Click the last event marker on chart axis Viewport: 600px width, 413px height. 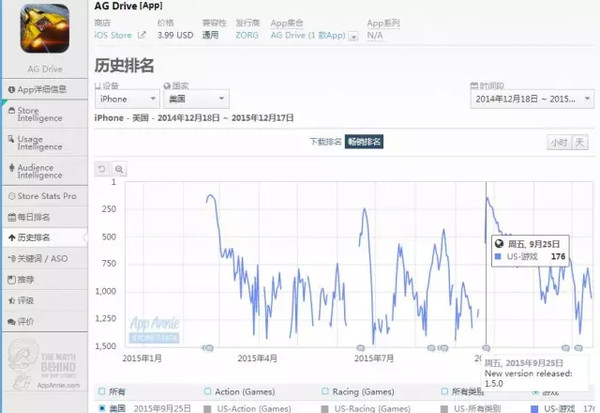point(578,348)
